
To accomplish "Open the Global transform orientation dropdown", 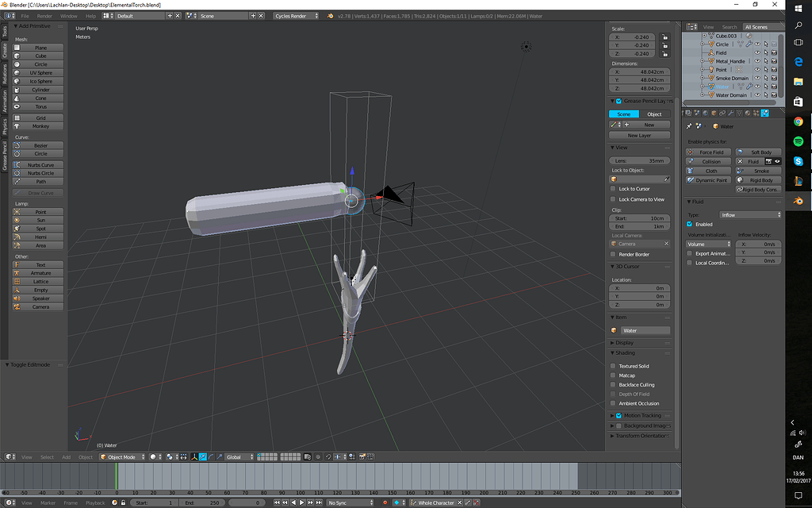I will coord(239,456).
